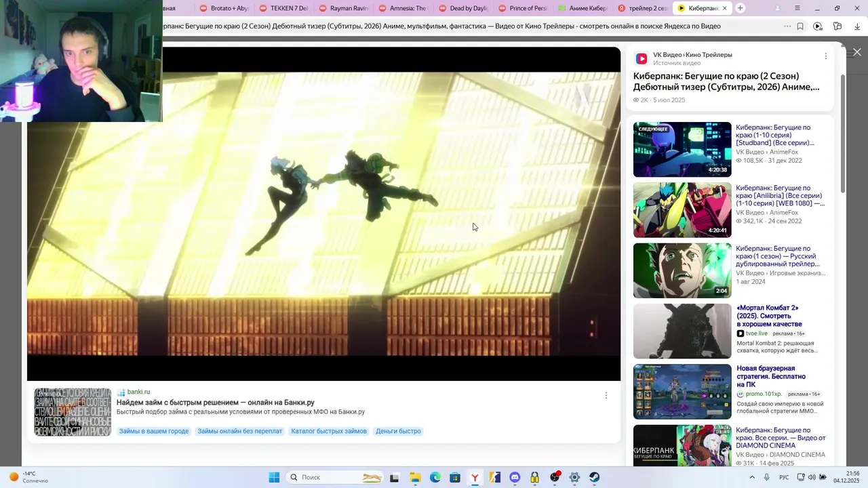Switch to the Dead by Daylight tab
This screenshot has height=488, width=868.
pos(462,8)
